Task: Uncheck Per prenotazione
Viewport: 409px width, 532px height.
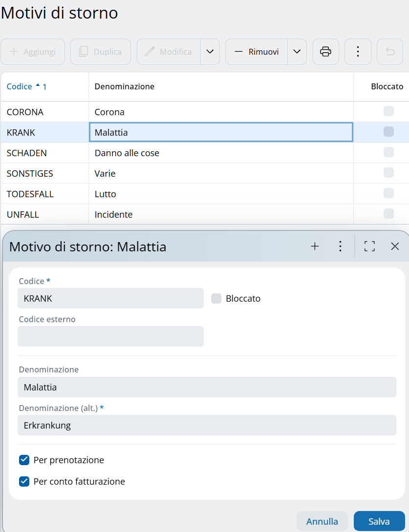Action: pyautogui.click(x=24, y=460)
